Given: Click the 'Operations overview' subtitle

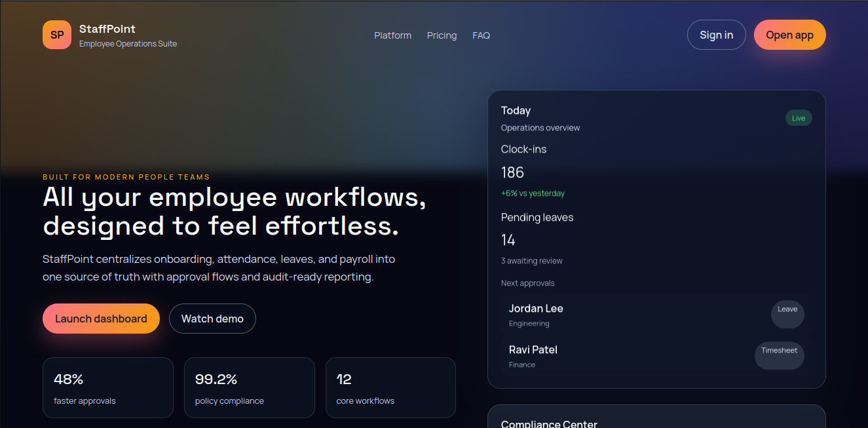Looking at the screenshot, I should (x=540, y=128).
